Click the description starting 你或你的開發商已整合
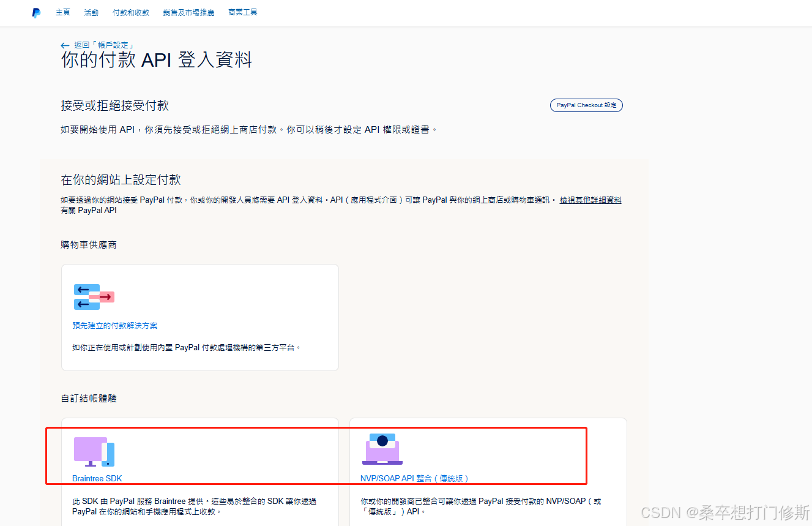This screenshot has height=526, width=812. point(481,506)
